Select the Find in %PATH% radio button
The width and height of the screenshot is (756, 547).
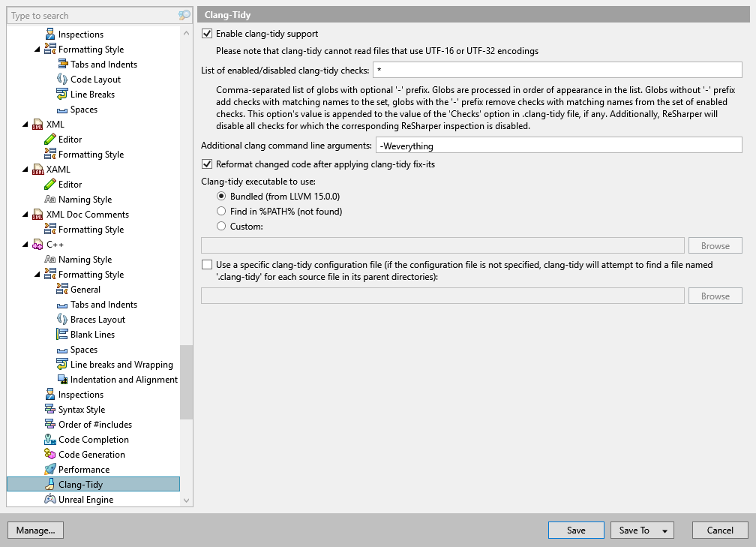point(223,211)
